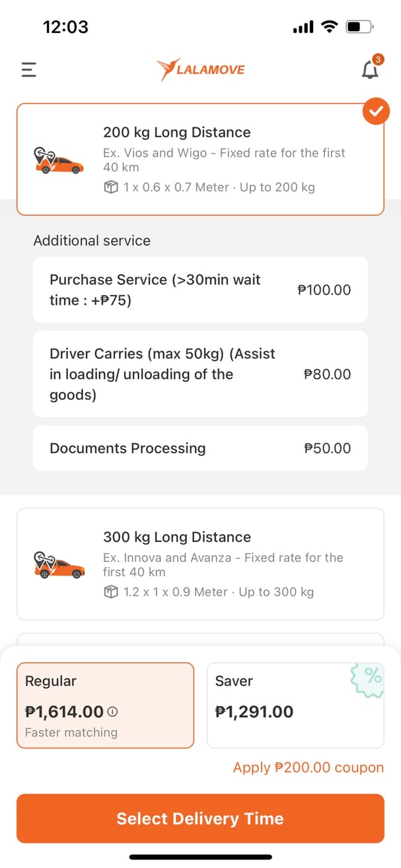
Task: Tap the pickup icon on 300 kg Long Distance
Action: tap(59, 564)
